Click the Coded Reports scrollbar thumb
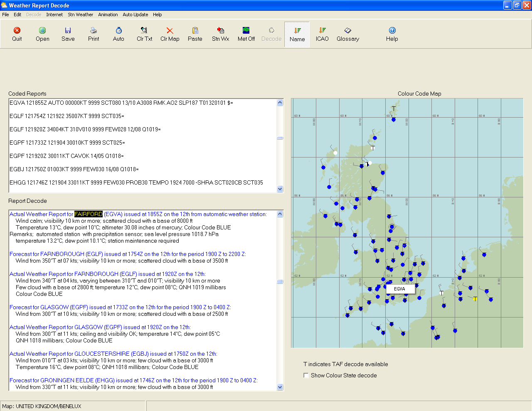 coord(280,138)
